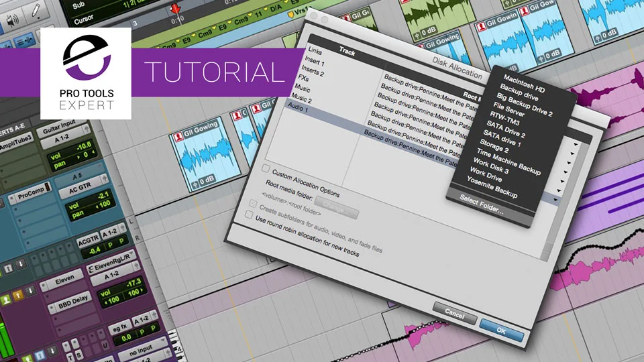Click the -0.4 send level value
Image resolution: width=644 pixels, height=362 pixels.
(x=95, y=250)
